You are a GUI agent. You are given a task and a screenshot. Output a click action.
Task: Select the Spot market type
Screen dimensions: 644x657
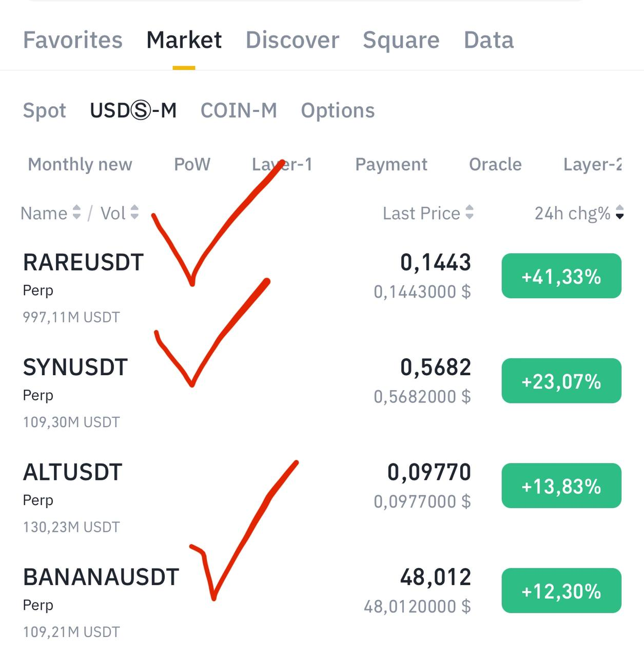(45, 111)
